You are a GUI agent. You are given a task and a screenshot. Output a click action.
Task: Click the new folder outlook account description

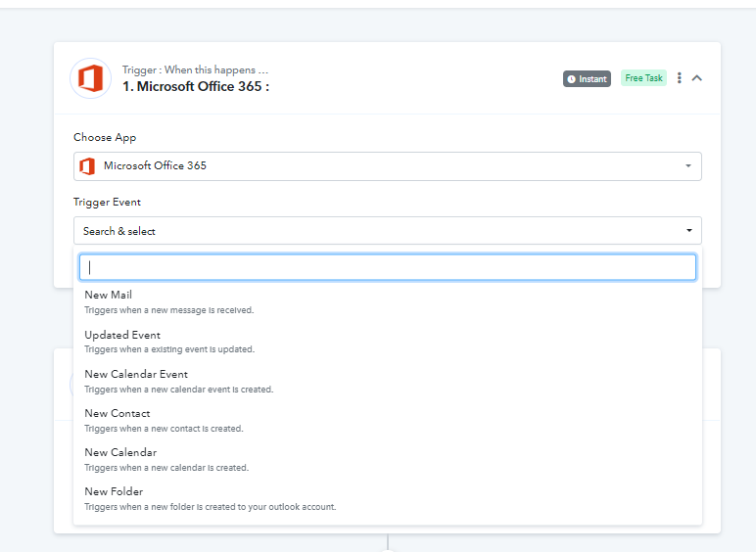click(211, 507)
